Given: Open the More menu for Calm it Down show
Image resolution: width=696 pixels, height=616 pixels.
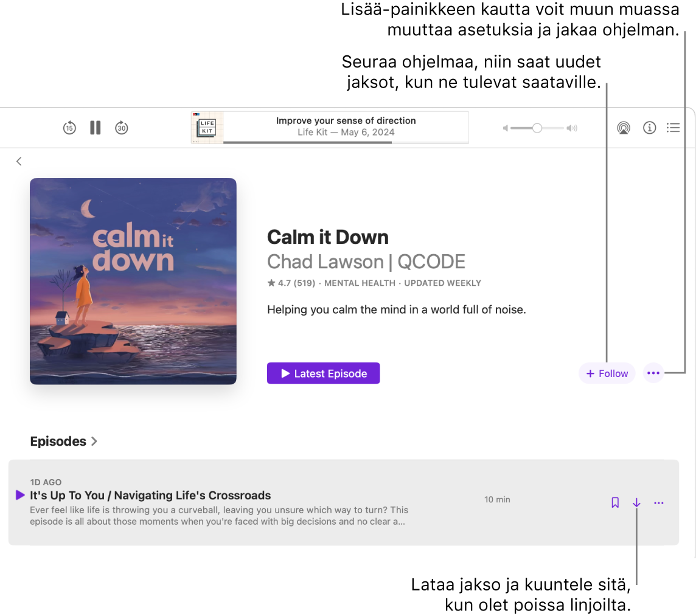Looking at the screenshot, I should pyautogui.click(x=653, y=373).
